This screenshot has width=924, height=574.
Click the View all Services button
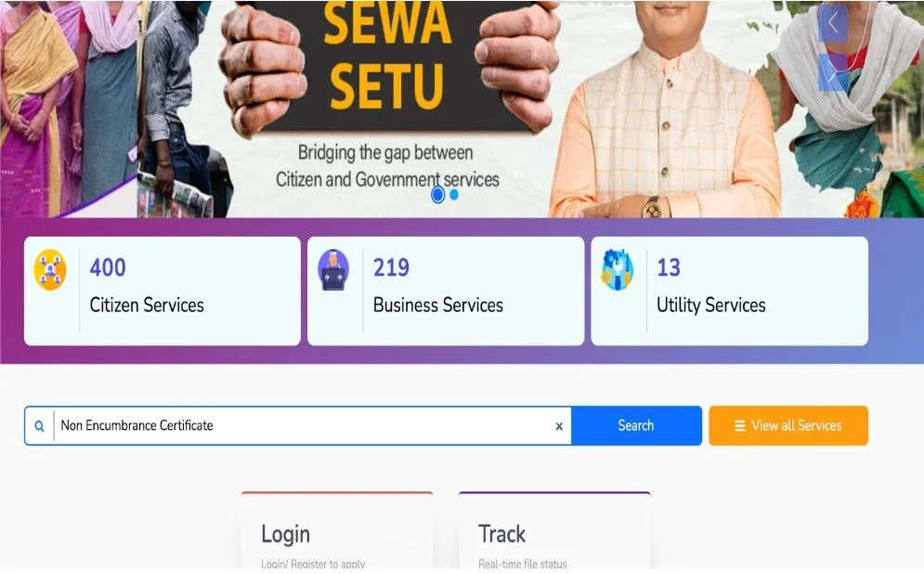pos(788,425)
